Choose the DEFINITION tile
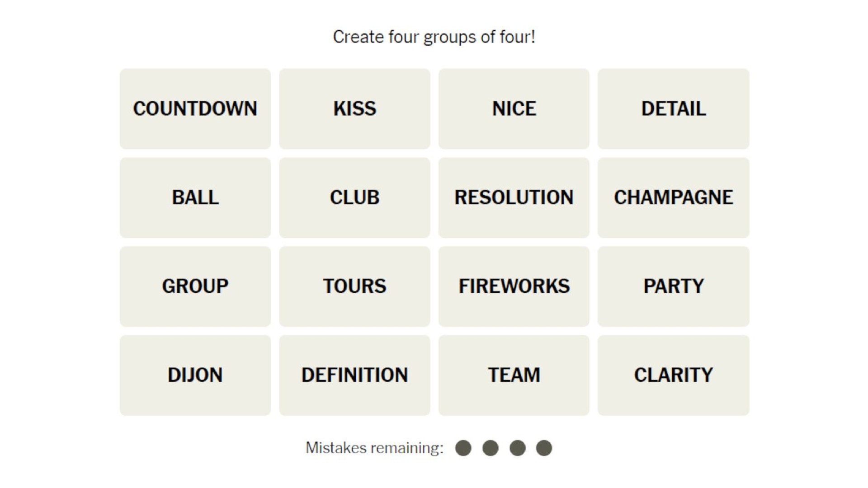The image size is (868, 488). 354,375
